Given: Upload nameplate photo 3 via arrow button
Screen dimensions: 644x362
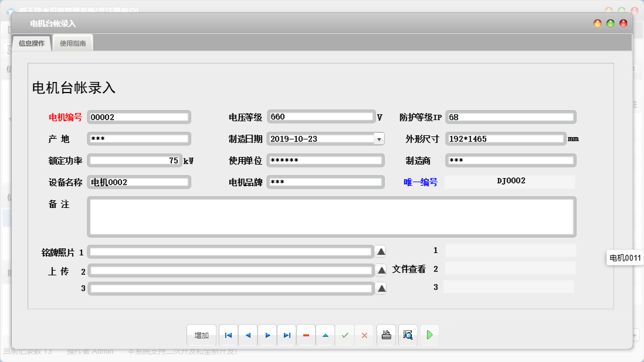Looking at the screenshot, I should pyautogui.click(x=381, y=288).
